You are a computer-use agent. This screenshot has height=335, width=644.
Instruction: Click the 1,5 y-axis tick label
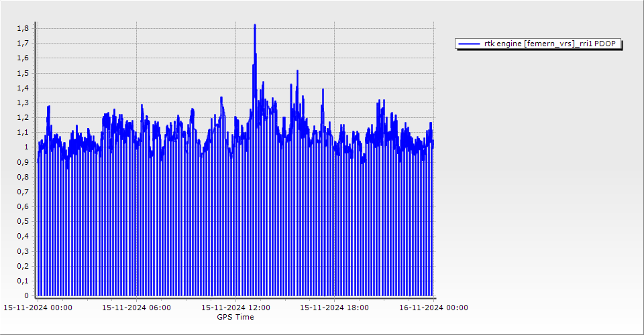[x=22, y=73]
